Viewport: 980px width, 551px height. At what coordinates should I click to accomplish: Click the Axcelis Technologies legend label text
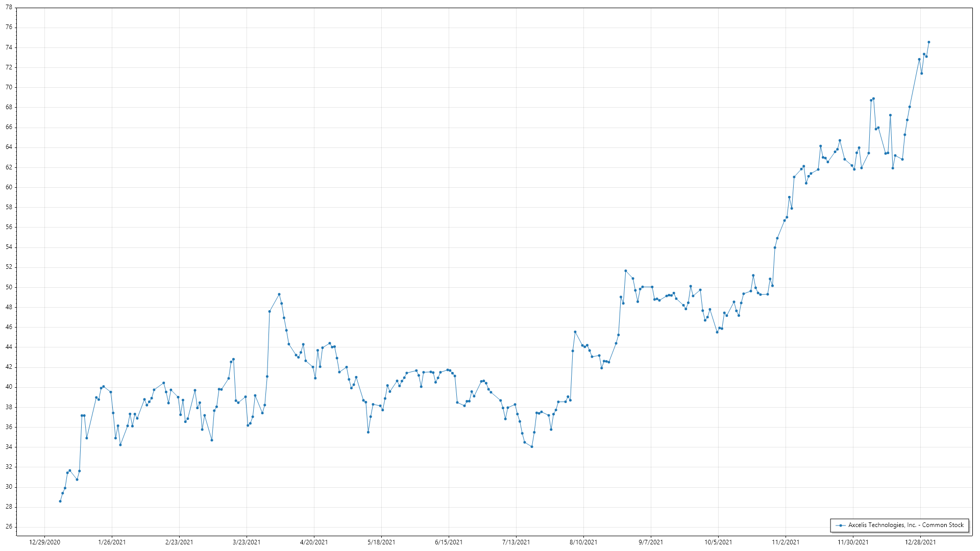click(905, 525)
